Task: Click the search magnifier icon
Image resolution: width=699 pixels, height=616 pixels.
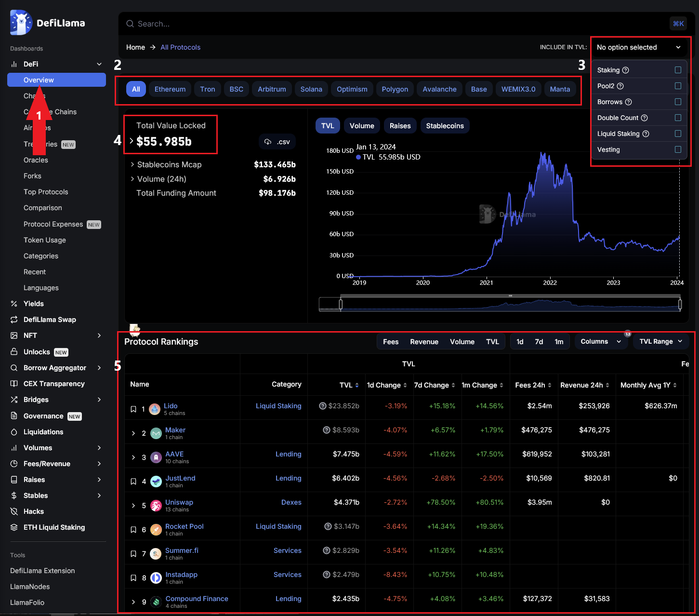Action: 130,24
